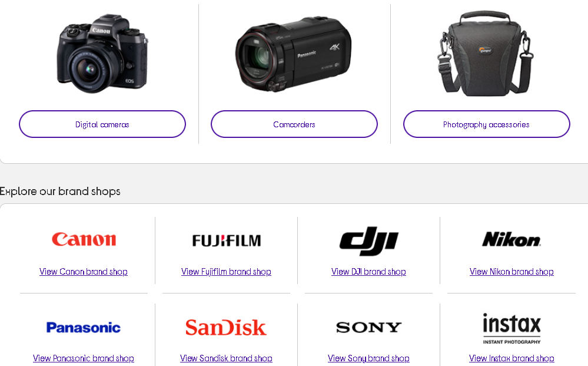Viewport: 588px width, 366px height.
Task: Open the Camcorders category button
Action: pos(294,124)
